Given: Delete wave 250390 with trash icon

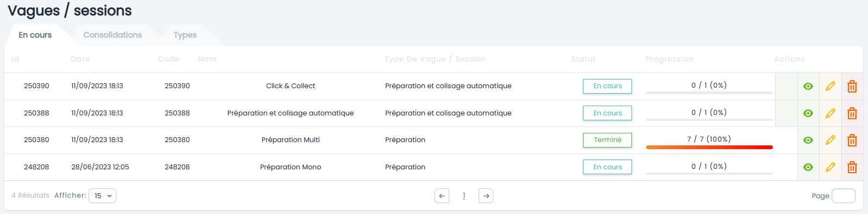Looking at the screenshot, I should [x=852, y=86].
